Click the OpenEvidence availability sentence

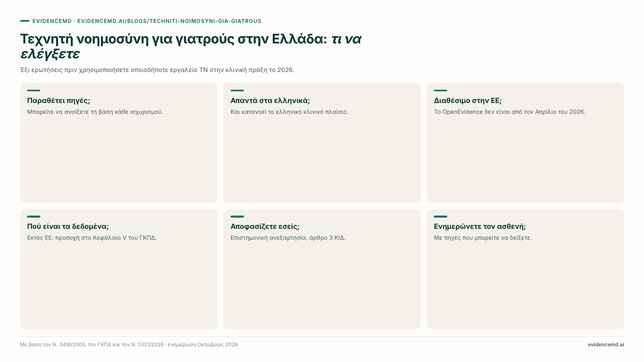tap(509, 112)
